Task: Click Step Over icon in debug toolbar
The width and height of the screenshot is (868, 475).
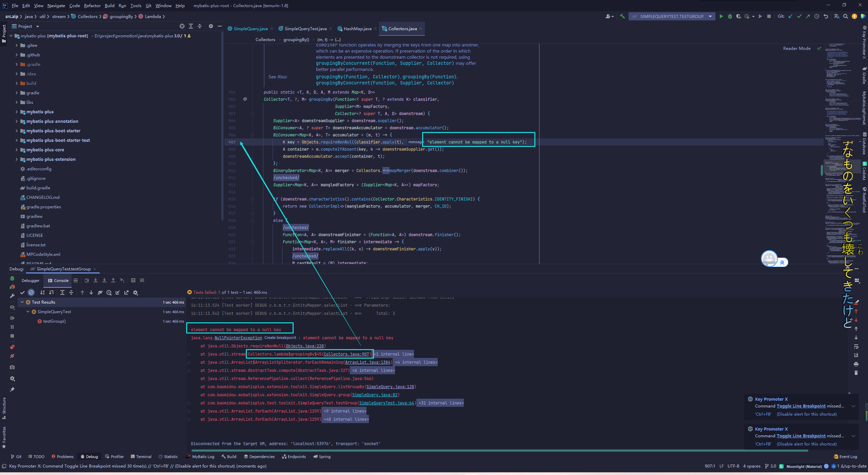Action: click(x=87, y=280)
